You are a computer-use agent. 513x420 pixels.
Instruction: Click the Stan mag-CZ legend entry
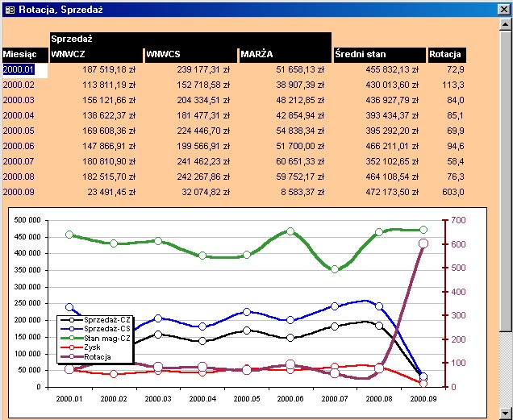94,339
